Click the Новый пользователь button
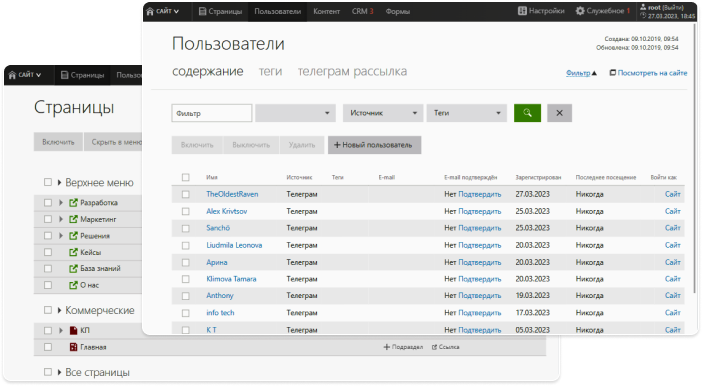The image size is (702, 386). click(x=374, y=145)
